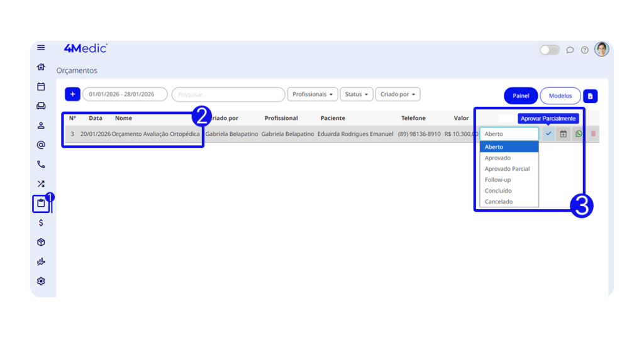Image resolution: width=644 pixels, height=338 pixels.
Task: Click the settings gear in sidebar
Action: [41, 281]
